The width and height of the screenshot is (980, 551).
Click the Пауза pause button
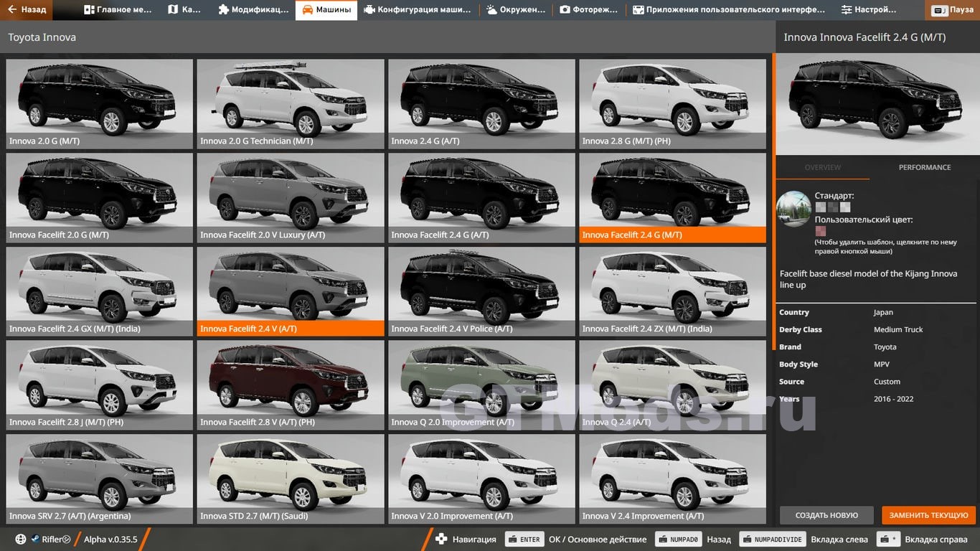click(x=953, y=10)
